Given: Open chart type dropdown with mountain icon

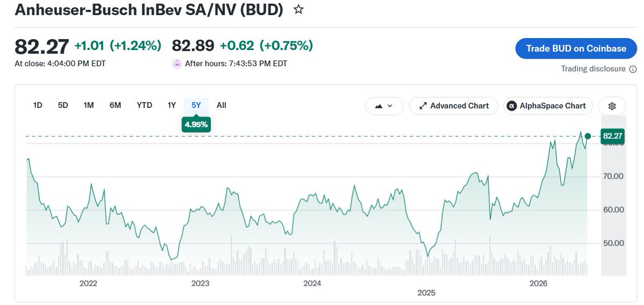Looking at the screenshot, I should pyautogui.click(x=384, y=106).
